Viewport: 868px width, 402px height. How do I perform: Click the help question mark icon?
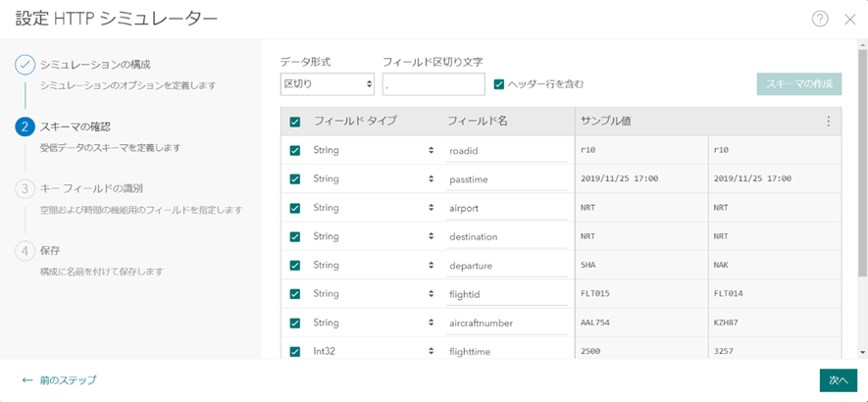pos(820,19)
